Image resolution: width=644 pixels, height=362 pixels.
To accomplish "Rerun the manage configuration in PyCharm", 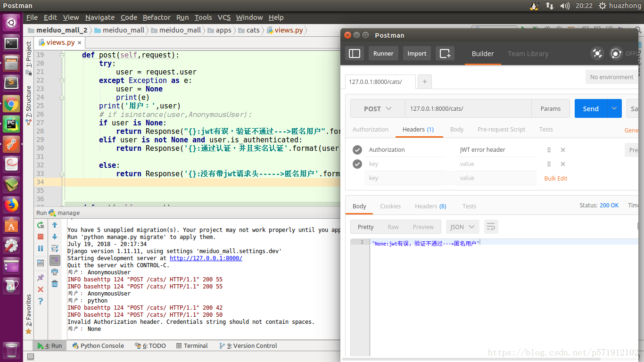I will pos(41,225).
